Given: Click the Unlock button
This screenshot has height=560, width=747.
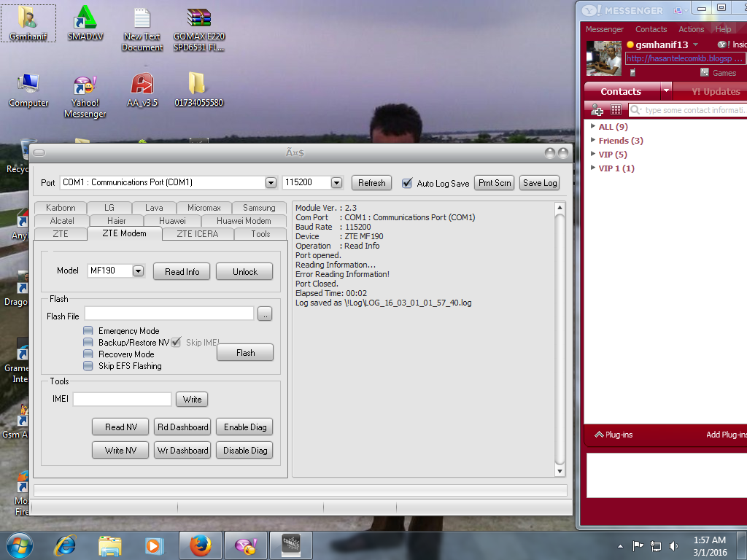Looking at the screenshot, I should (x=245, y=271).
